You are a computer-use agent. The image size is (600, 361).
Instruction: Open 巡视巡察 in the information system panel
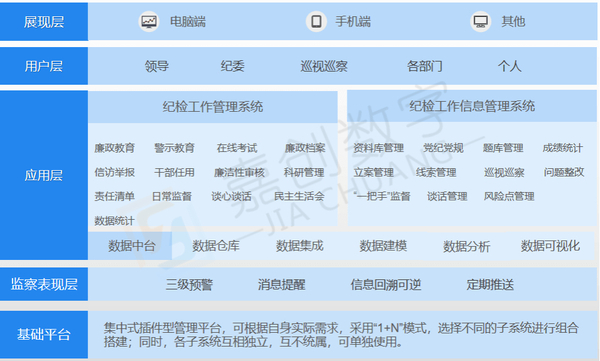tap(504, 173)
